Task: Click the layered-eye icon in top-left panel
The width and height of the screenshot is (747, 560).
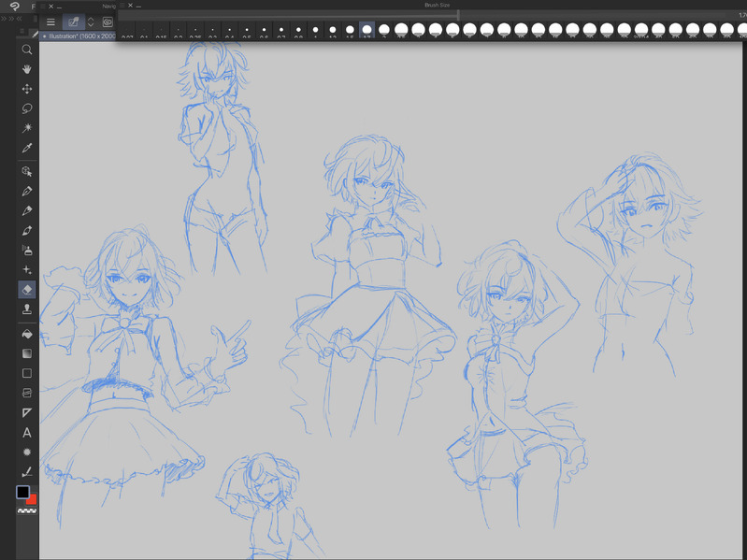Action: click(108, 22)
